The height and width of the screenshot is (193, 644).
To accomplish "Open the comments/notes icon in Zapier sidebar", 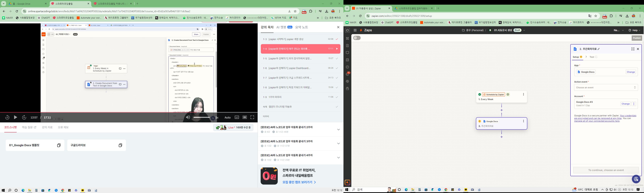I will click(x=348, y=53).
